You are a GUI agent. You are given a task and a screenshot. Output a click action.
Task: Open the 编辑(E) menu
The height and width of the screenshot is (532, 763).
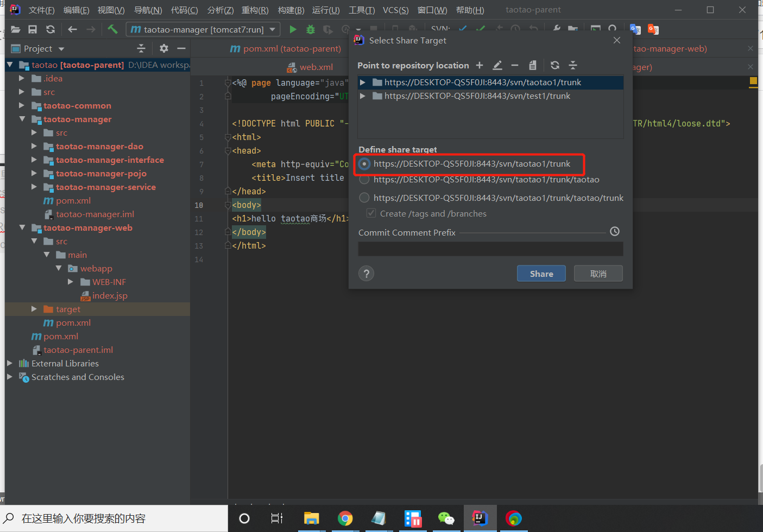pyautogui.click(x=77, y=10)
